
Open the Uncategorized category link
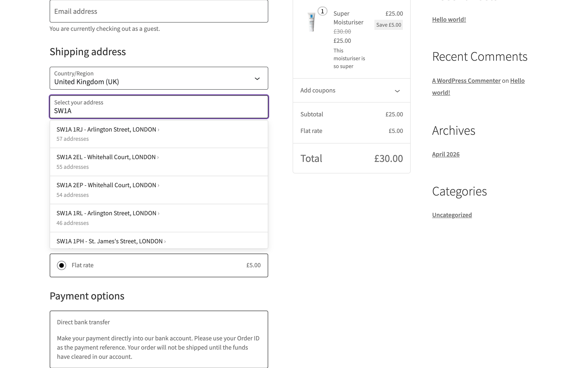(452, 215)
